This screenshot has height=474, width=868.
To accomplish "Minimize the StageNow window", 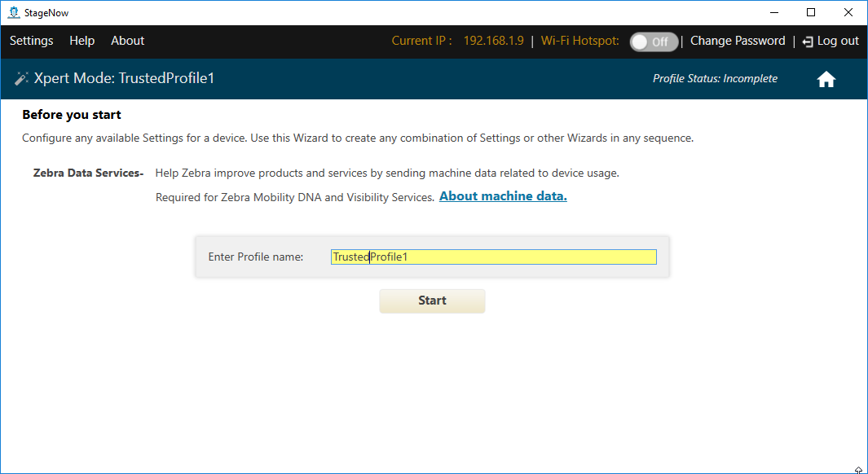I will coord(773,12).
